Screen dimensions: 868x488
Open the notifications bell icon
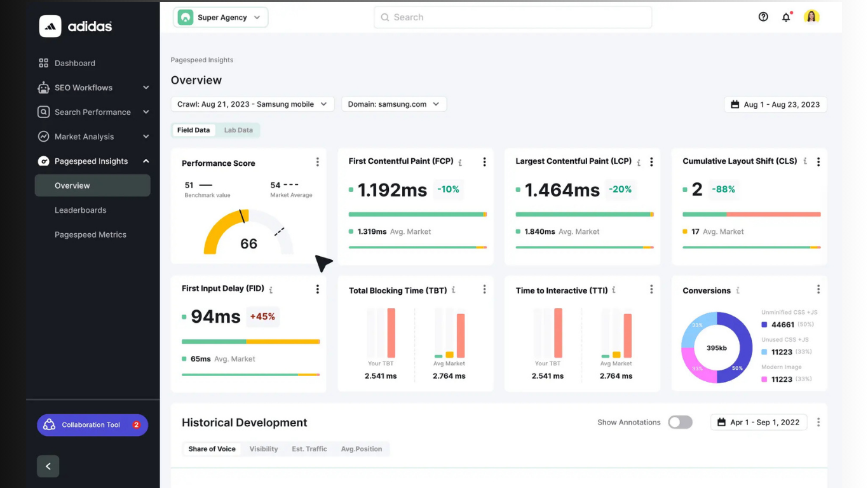tap(786, 17)
